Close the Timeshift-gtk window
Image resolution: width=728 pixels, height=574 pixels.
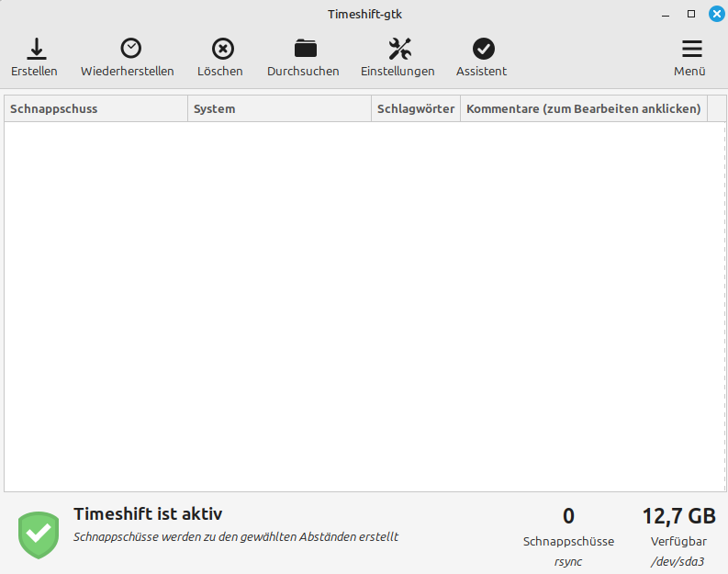click(717, 14)
